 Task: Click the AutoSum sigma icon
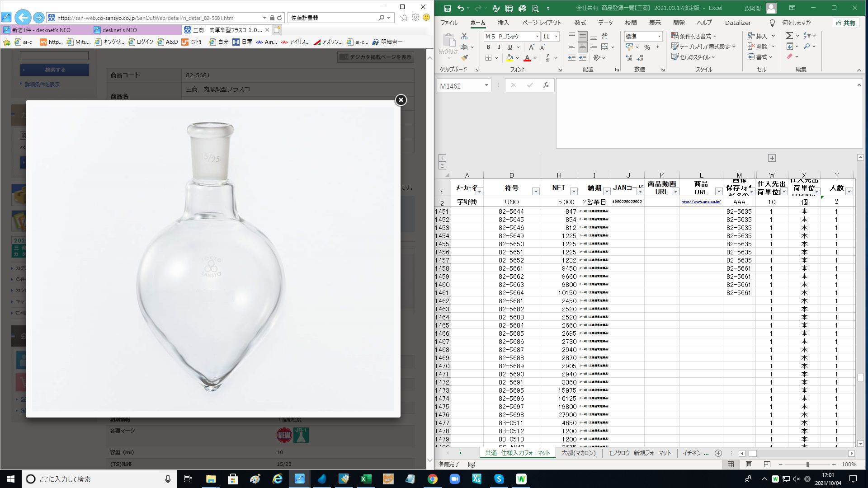coord(789,36)
